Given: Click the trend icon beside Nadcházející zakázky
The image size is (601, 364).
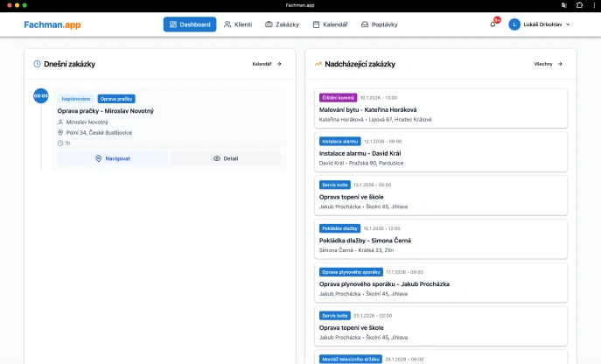Looking at the screenshot, I should pyautogui.click(x=318, y=64).
